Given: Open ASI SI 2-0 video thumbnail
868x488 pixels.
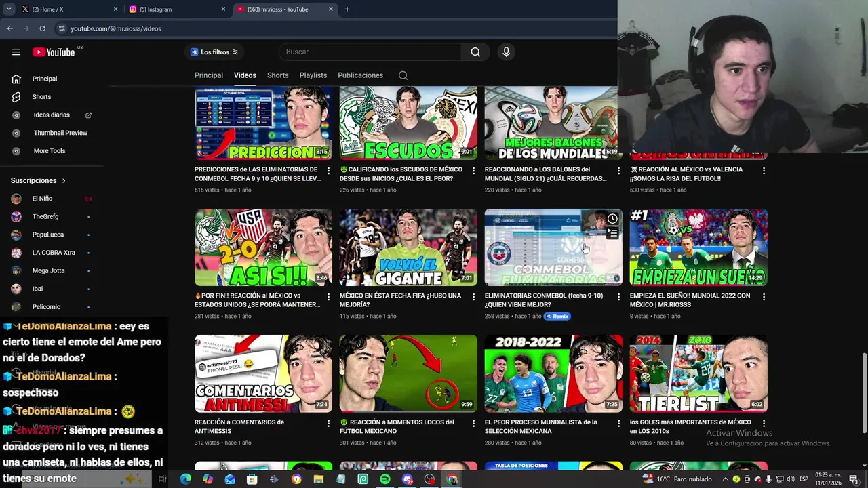Looking at the screenshot, I should tap(263, 247).
